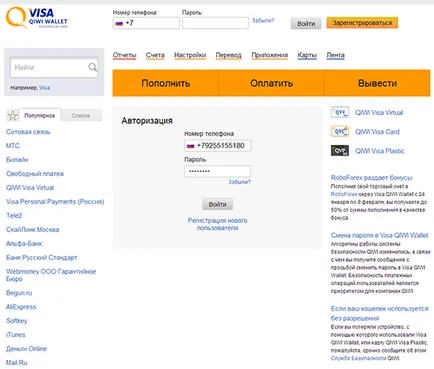This screenshot has height=369, width=434.
Task: Click the QIWI Visa Virtual card icon
Action: click(x=340, y=112)
